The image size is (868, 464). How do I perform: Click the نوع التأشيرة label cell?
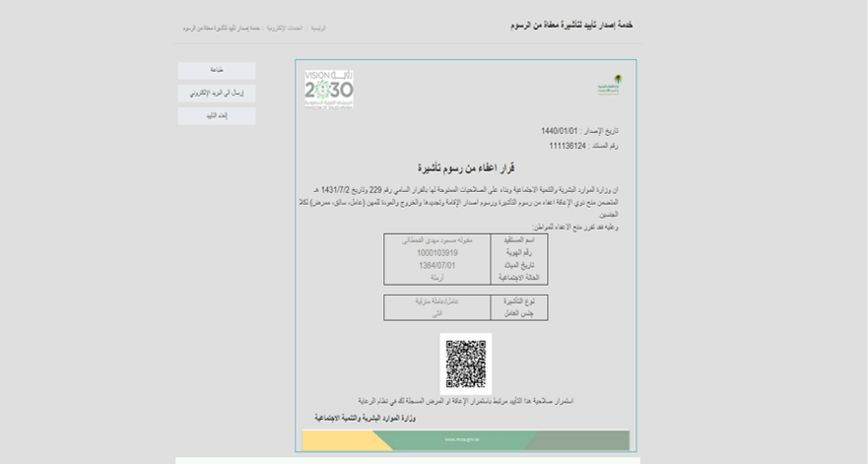coord(519,301)
